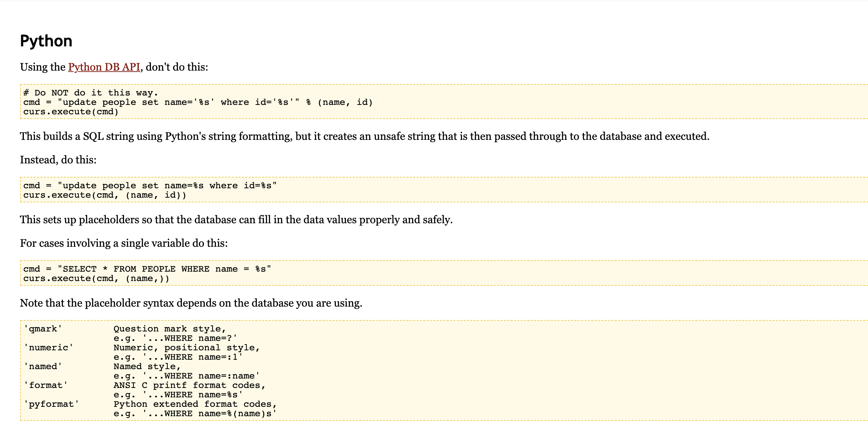Click the 'numeric' style entry
The height and width of the screenshot is (433, 868).
pos(48,348)
